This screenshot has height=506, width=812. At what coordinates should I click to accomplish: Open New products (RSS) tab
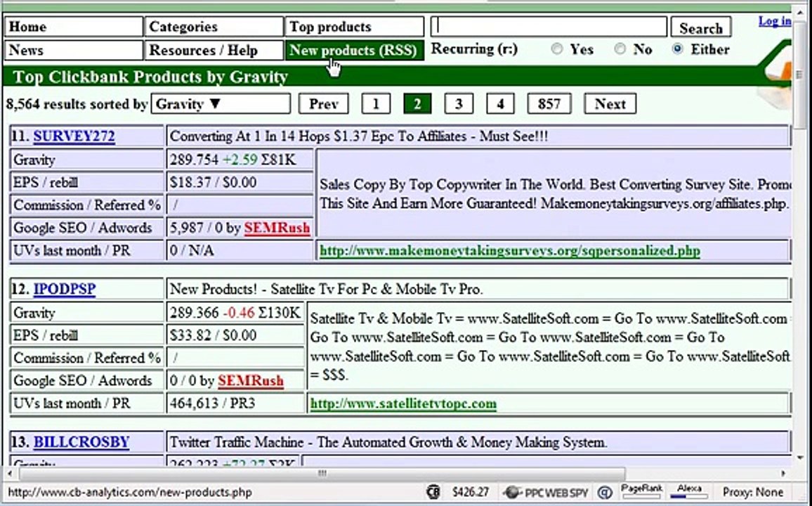(354, 50)
